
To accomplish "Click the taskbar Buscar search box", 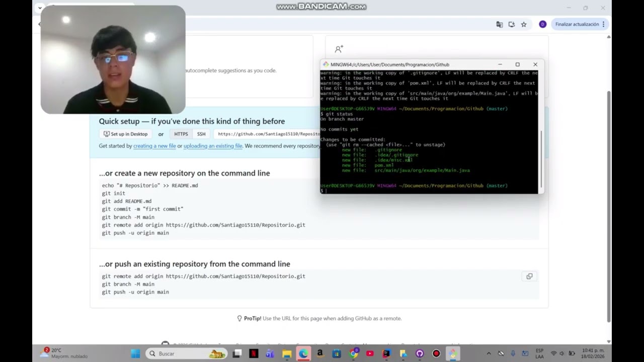I will [187, 353].
